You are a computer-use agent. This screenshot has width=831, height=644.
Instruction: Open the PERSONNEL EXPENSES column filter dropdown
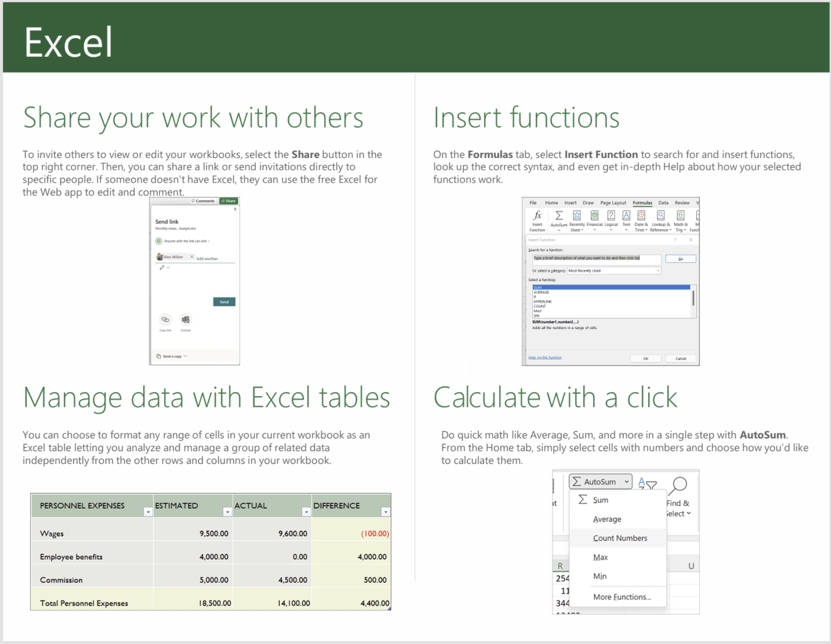coord(148,512)
